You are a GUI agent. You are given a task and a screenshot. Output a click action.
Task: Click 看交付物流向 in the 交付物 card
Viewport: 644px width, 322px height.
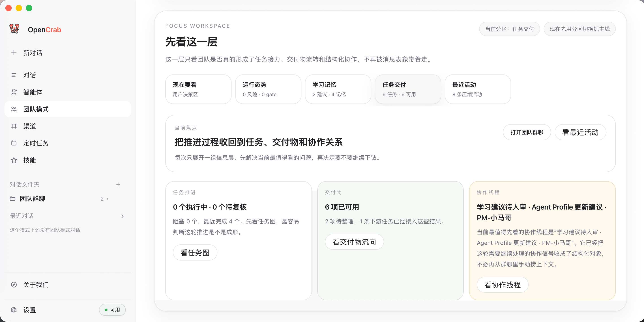pyautogui.click(x=354, y=242)
